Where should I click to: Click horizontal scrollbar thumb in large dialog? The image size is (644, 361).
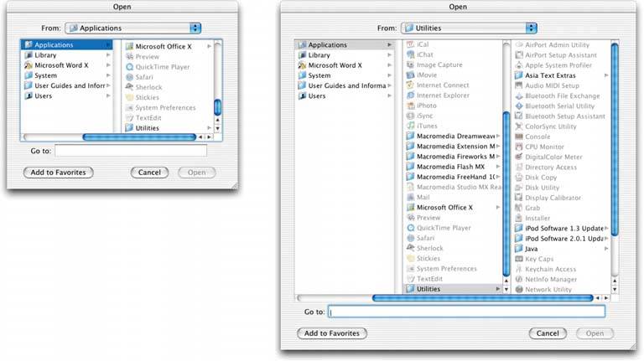click(483, 298)
